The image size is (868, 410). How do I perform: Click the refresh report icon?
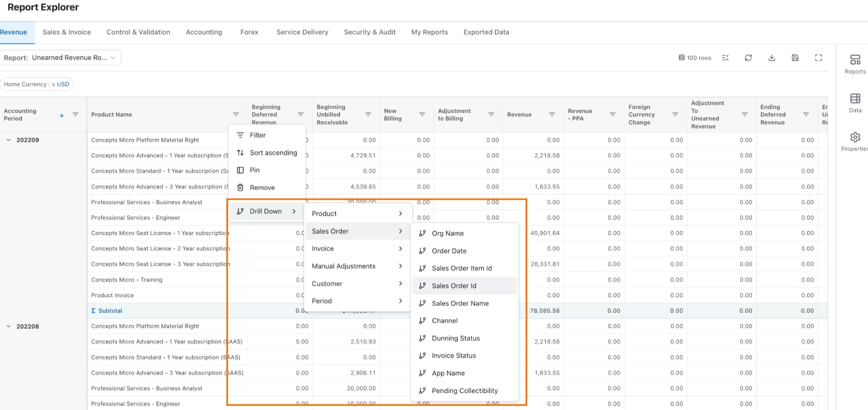tap(748, 58)
